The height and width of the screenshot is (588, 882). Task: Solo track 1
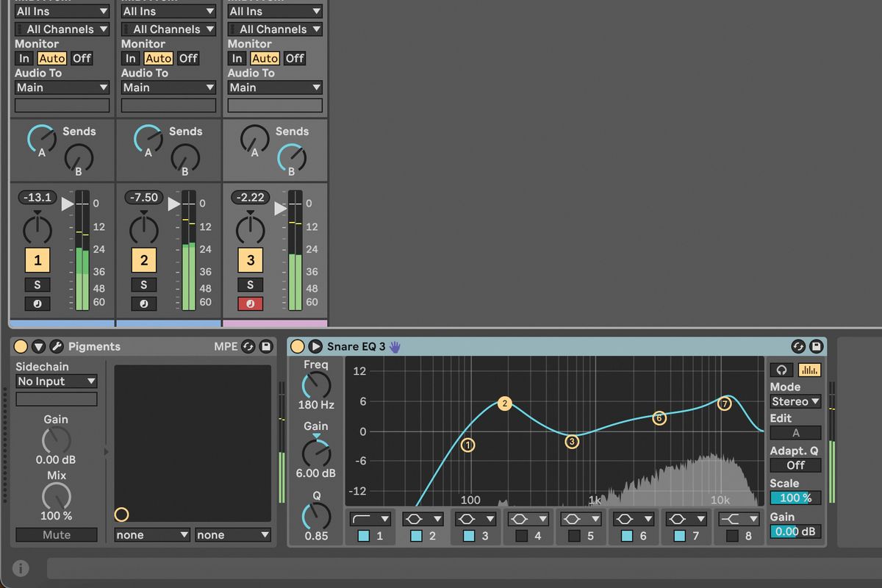37,284
